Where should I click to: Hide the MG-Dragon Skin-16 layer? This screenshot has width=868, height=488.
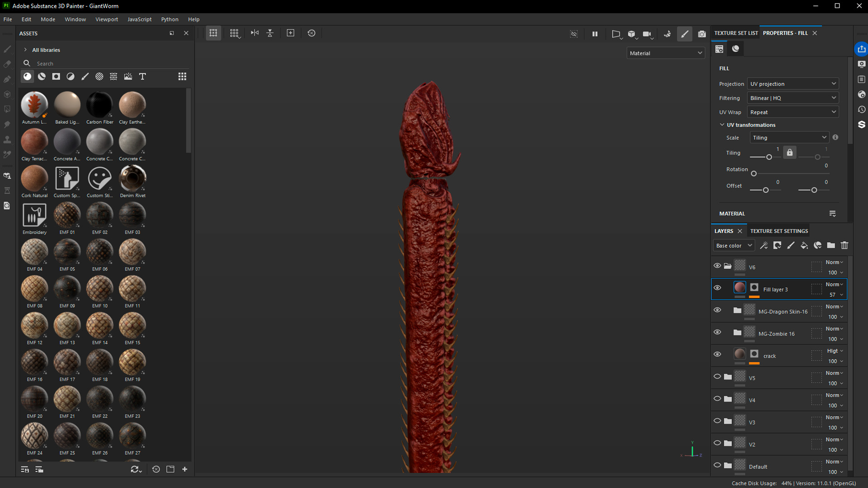pos(717,310)
